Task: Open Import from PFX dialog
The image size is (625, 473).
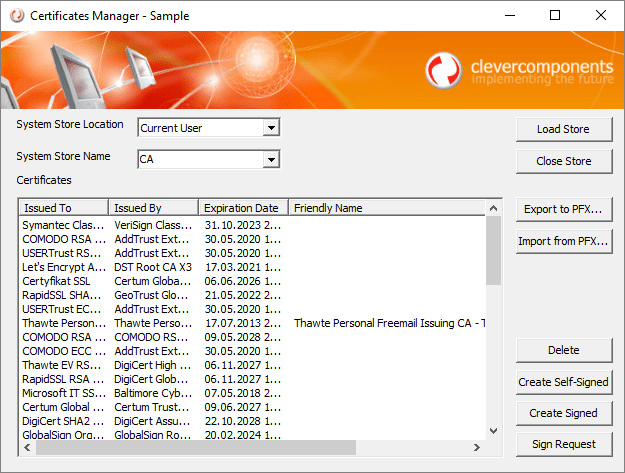Action: 564,241
